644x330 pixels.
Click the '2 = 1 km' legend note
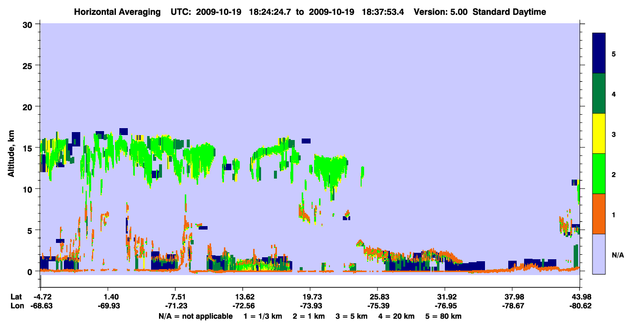(x=309, y=316)
